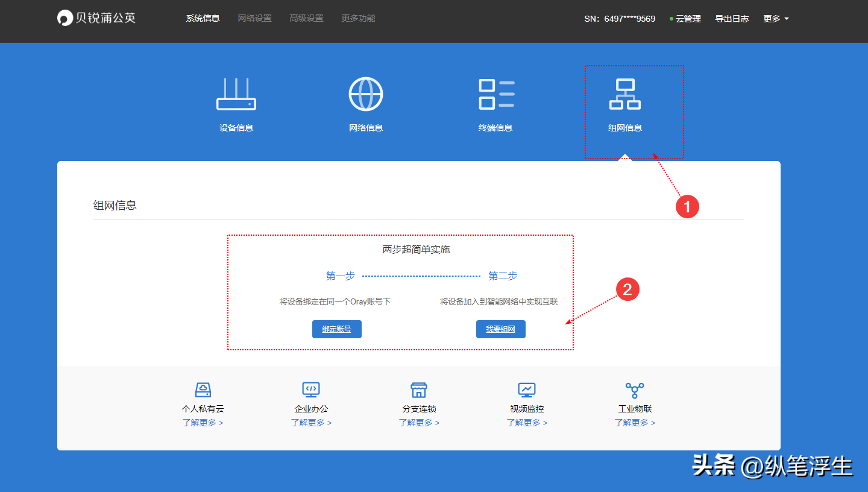Image resolution: width=868 pixels, height=492 pixels.
Task: Click the SN: 6497****9569 text
Action: (620, 19)
